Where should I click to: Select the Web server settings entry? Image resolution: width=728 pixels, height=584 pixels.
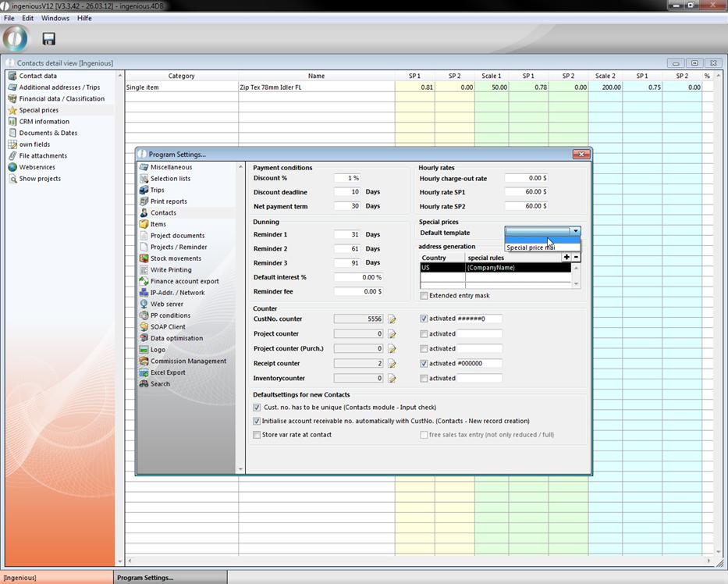click(x=166, y=304)
